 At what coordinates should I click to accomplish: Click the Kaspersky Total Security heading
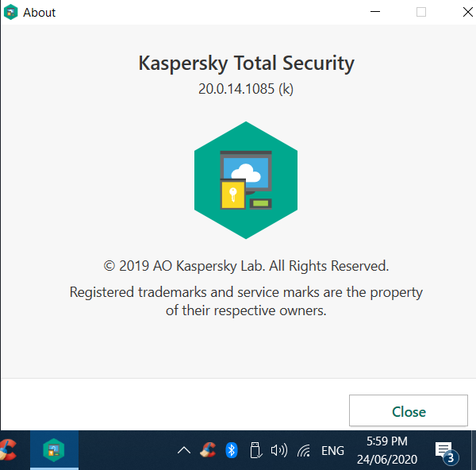coord(246,64)
